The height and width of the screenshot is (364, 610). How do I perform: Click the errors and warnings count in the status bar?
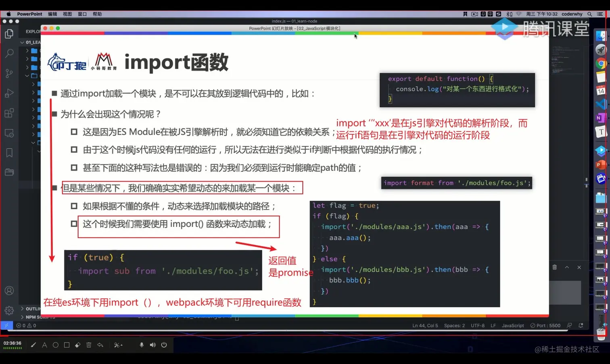coord(26,325)
